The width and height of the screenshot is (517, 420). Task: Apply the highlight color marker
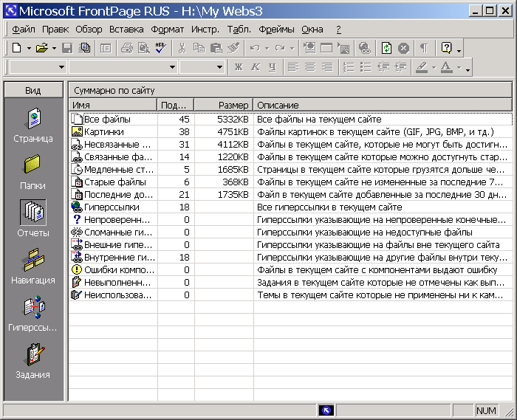point(422,67)
